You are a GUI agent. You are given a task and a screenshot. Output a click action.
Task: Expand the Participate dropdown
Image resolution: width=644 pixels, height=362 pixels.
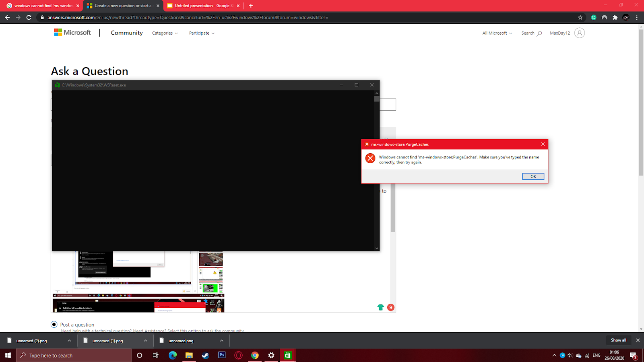click(x=202, y=33)
